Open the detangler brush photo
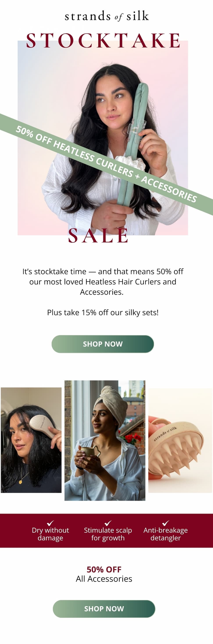Image resolution: width=213 pixels, height=644 pixels. (x=31, y=440)
